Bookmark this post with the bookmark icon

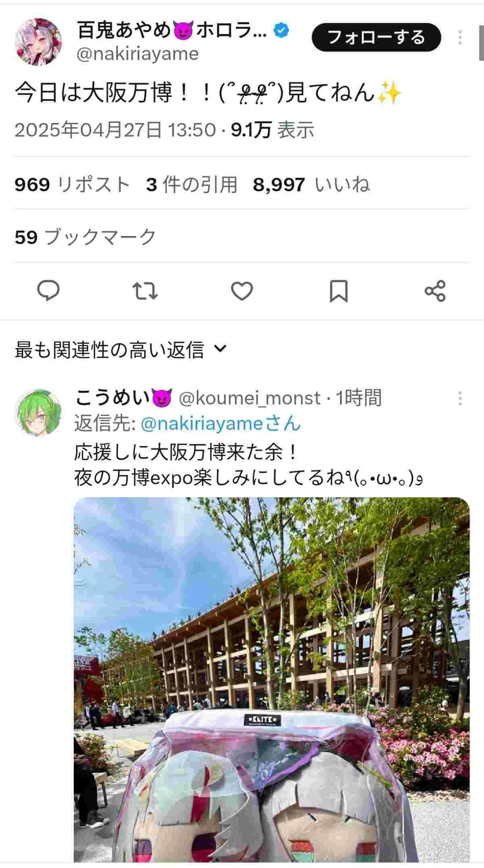[x=338, y=291]
